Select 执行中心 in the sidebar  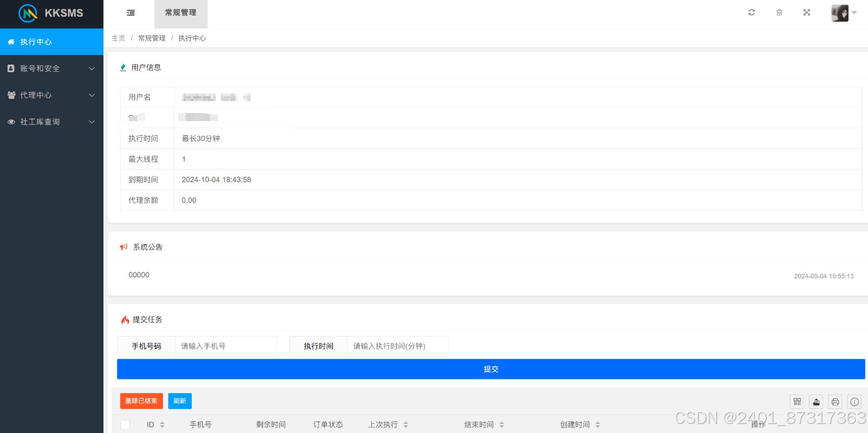51,42
